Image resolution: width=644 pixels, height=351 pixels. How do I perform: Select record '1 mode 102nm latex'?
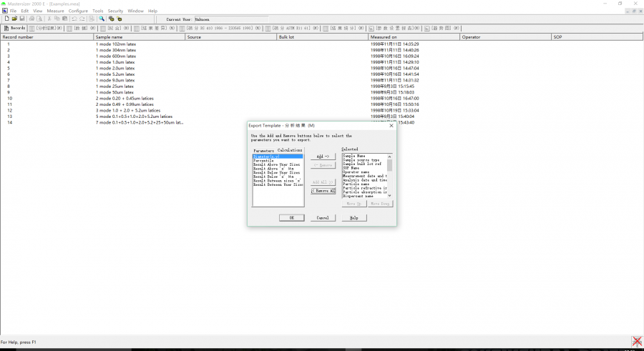[116, 44]
